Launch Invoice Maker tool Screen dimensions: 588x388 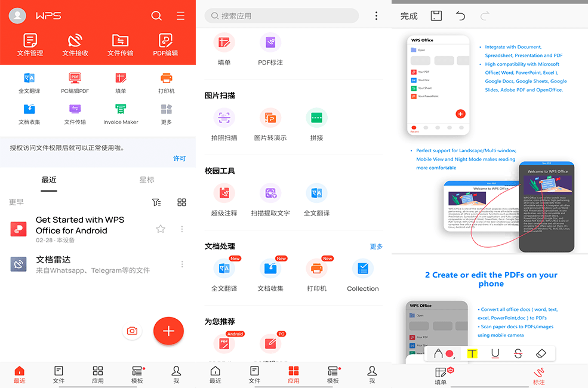point(121,115)
